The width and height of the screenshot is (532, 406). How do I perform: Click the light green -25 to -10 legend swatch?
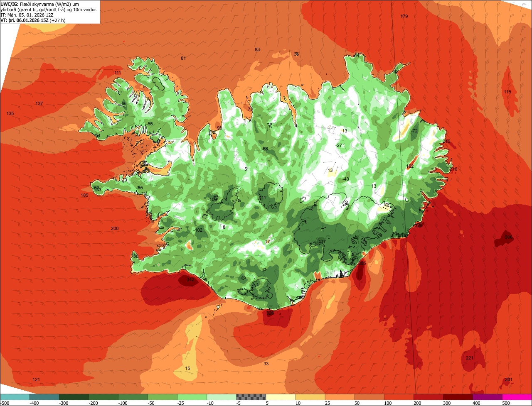tap(192, 397)
